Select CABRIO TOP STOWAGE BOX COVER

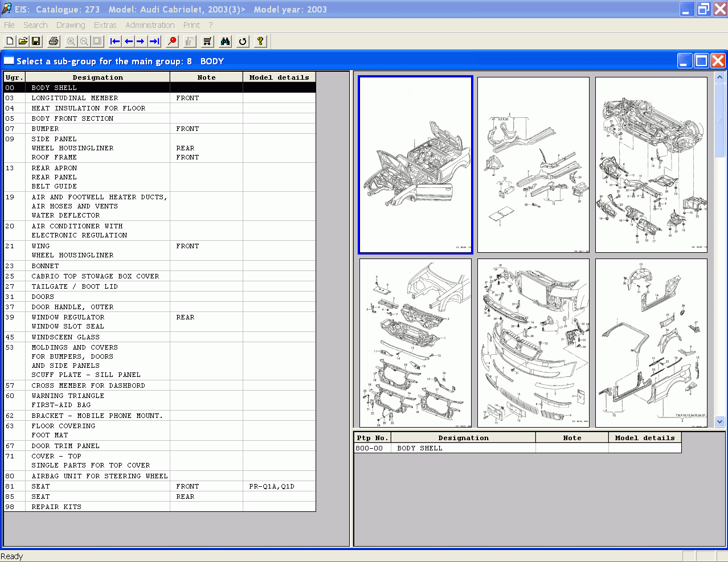(x=159, y=276)
